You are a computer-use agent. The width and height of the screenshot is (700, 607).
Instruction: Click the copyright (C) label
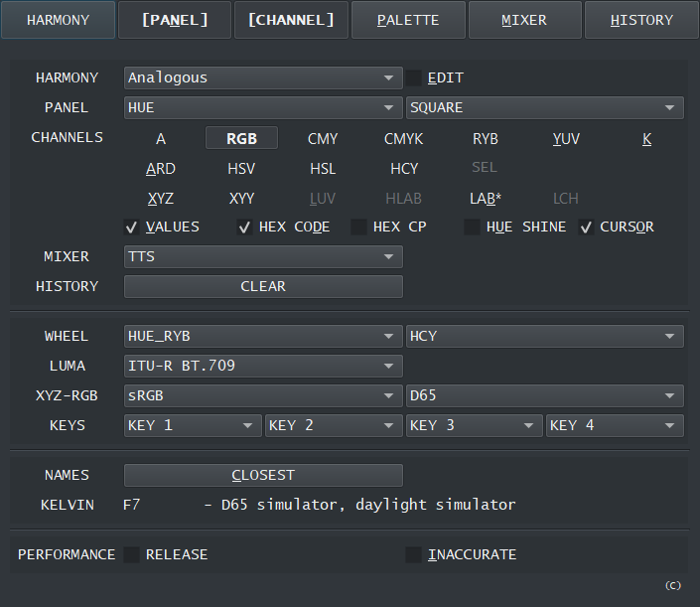coord(673,585)
